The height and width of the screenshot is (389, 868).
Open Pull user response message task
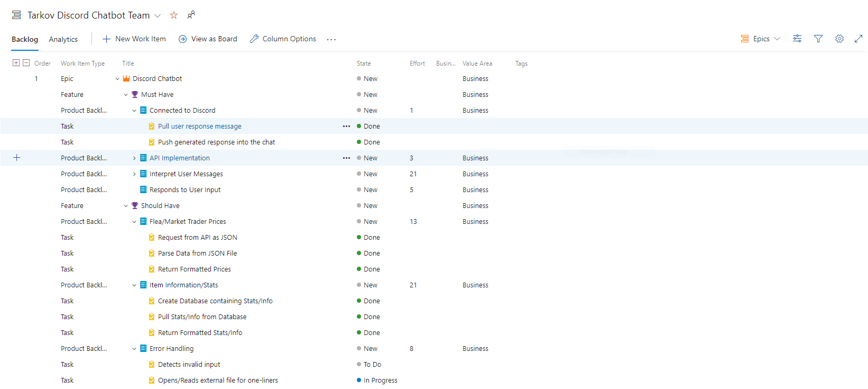(199, 126)
